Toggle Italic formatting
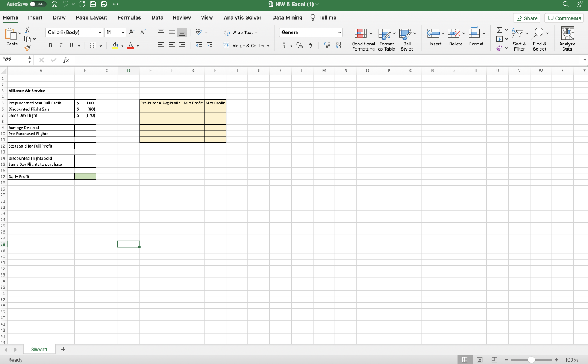The height and width of the screenshot is (364, 588). (x=61, y=45)
